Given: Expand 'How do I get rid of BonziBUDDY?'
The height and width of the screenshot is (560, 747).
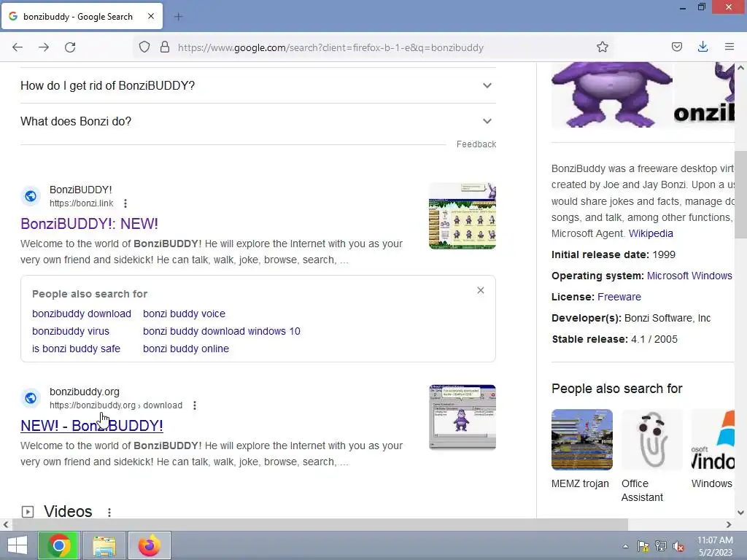Looking at the screenshot, I should [x=258, y=86].
